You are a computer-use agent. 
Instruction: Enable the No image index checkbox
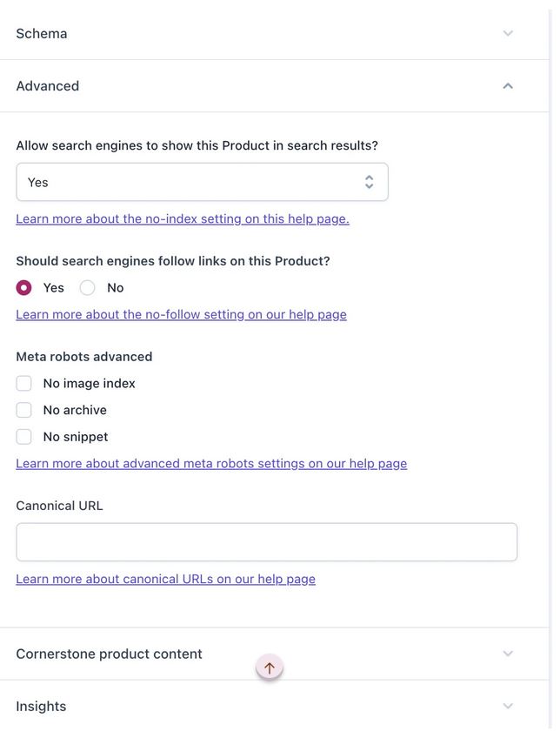24,383
